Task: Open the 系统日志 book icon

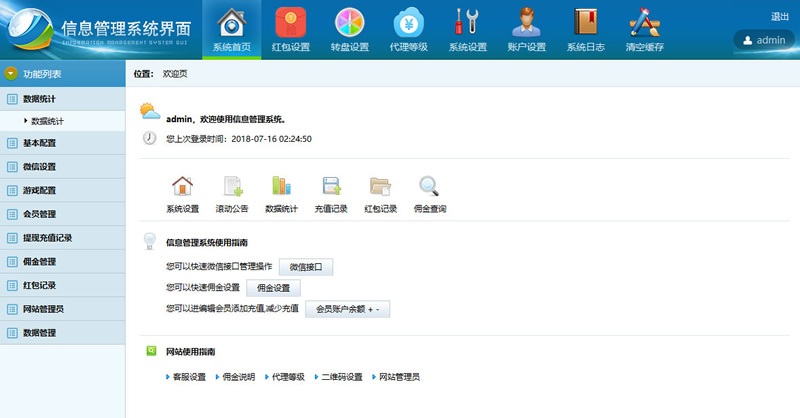Action: (585, 22)
